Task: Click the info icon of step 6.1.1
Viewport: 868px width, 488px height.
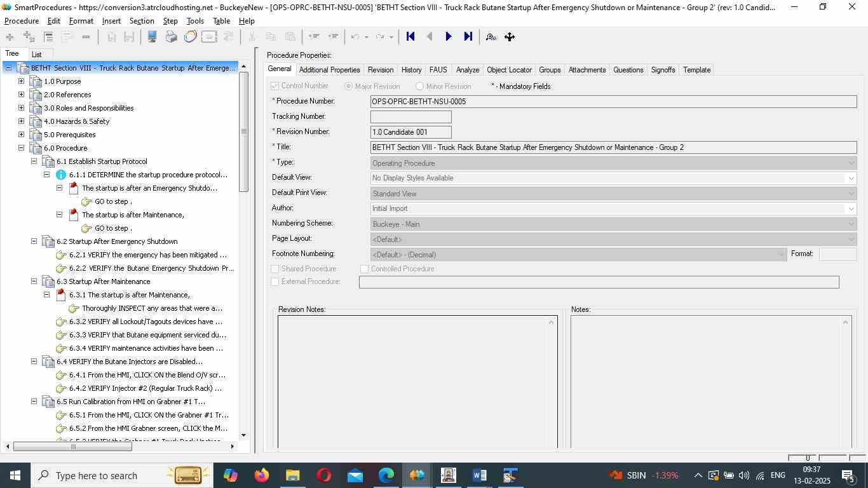Action: (x=61, y=175)
